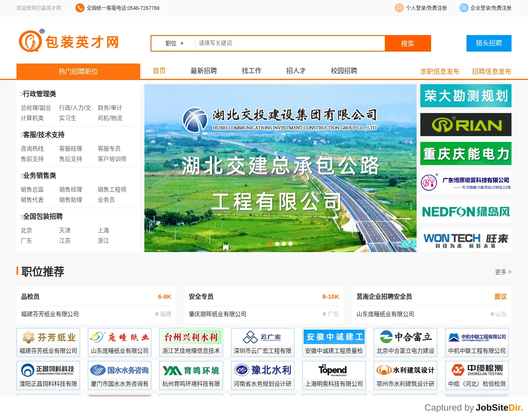Select the first carousel dot
Image resolution: width=528 pixels, height=420 pixels.
click(271, 244)
